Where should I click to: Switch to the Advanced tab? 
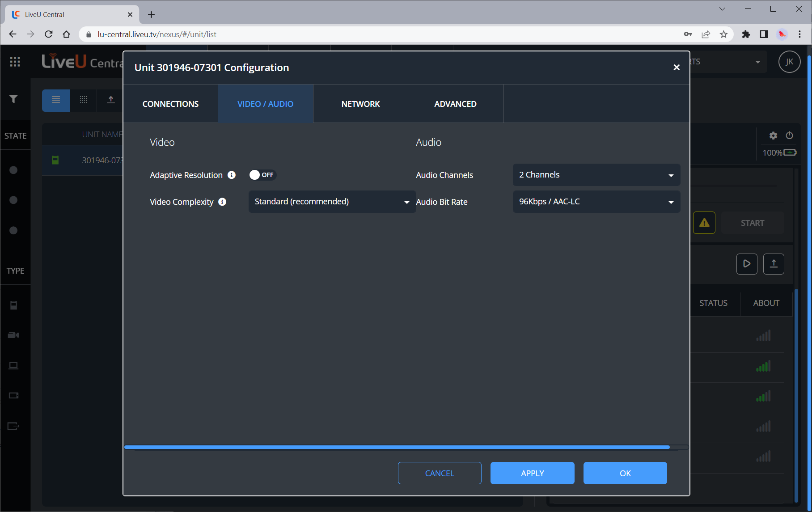click(x=455, y=104)
